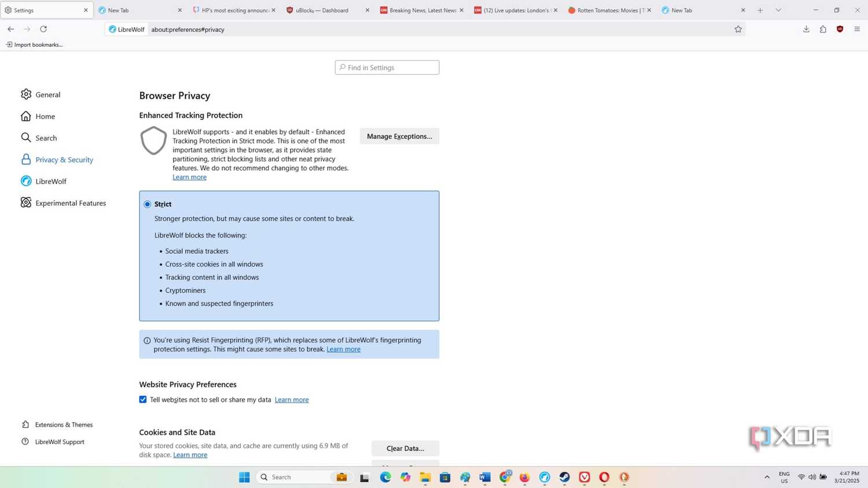Switch to the uBlock Dashboard tab
The width and height of the screenshot is (868, 488).
pos(328,10)
